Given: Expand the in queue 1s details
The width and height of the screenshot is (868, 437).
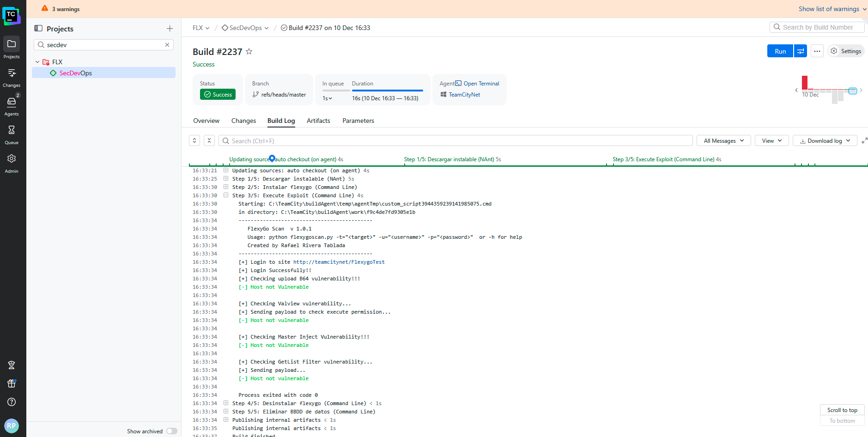Looking at the screenshot, I should click(x=327, y=98).
